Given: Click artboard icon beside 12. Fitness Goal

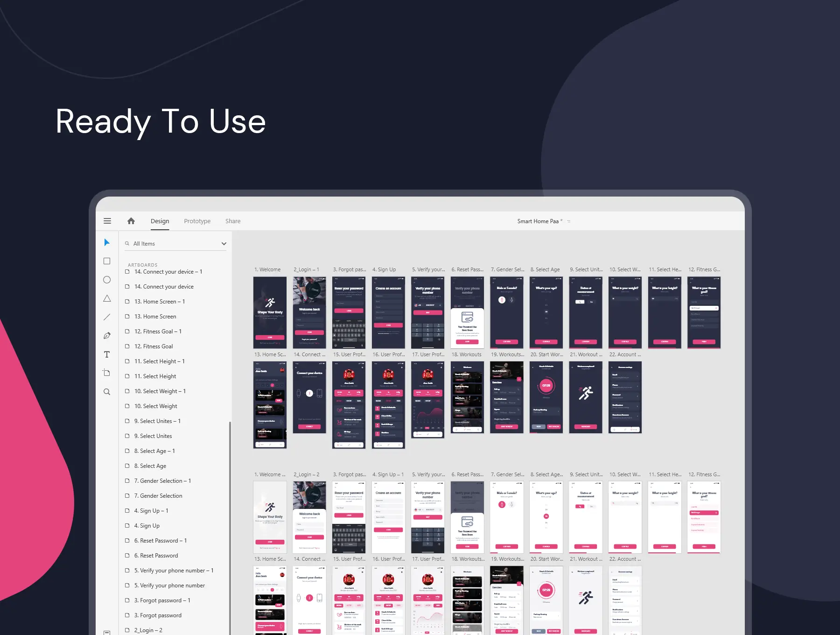Looking at the screenshot, I should pos(127,346).
